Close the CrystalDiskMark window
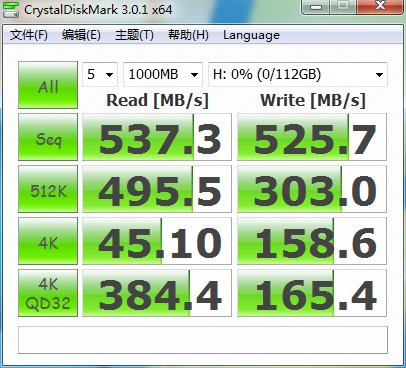The height and width of the screenshot is (368, 406). point(380,7)
